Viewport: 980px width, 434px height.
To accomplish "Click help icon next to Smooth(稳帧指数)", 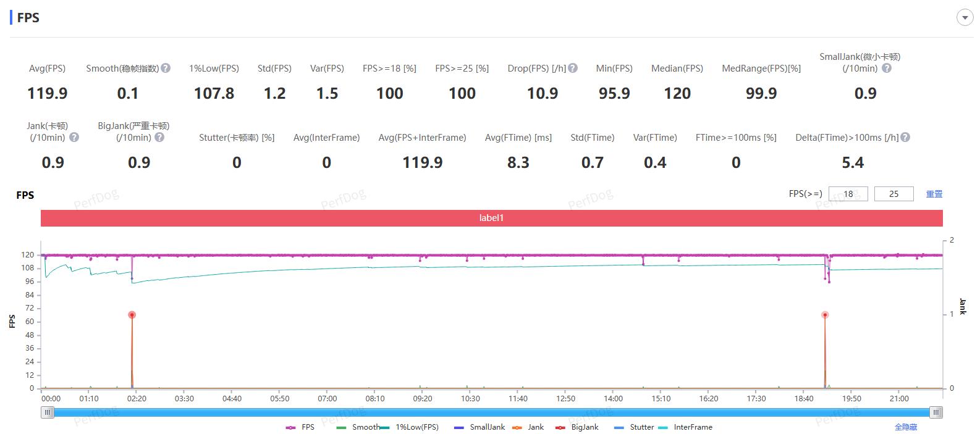I will pyautogui.click(x=166, y=69).
